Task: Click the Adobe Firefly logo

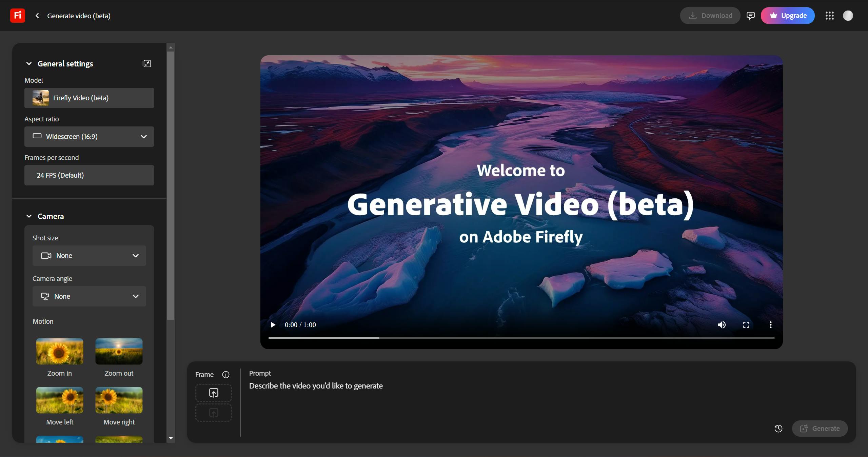Action: coord(18,16)
